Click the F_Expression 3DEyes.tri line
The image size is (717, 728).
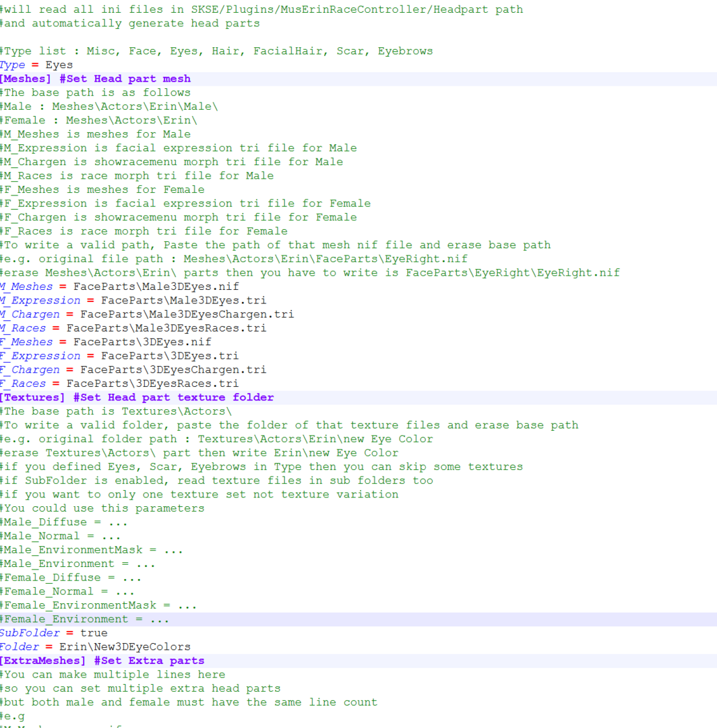[x=119, y=356]
